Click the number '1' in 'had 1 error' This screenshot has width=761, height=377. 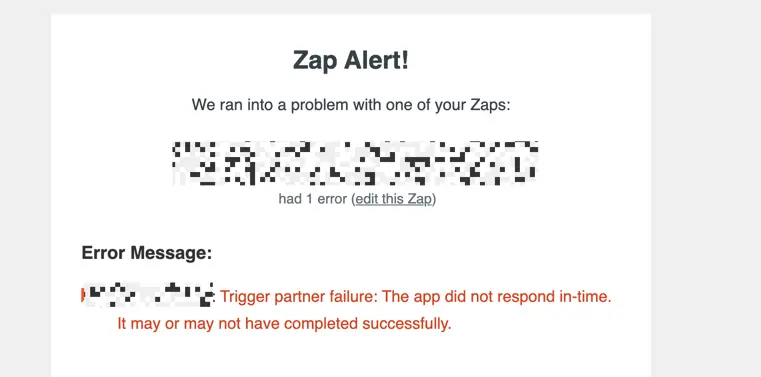(309, 199)
